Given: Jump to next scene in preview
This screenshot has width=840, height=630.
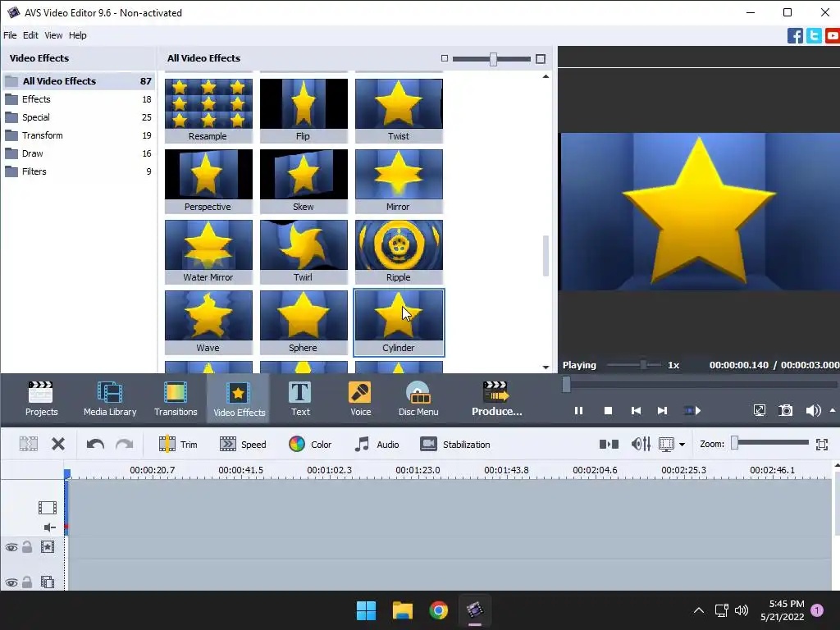Looking at the screenshot, I should tap(692, 411).
